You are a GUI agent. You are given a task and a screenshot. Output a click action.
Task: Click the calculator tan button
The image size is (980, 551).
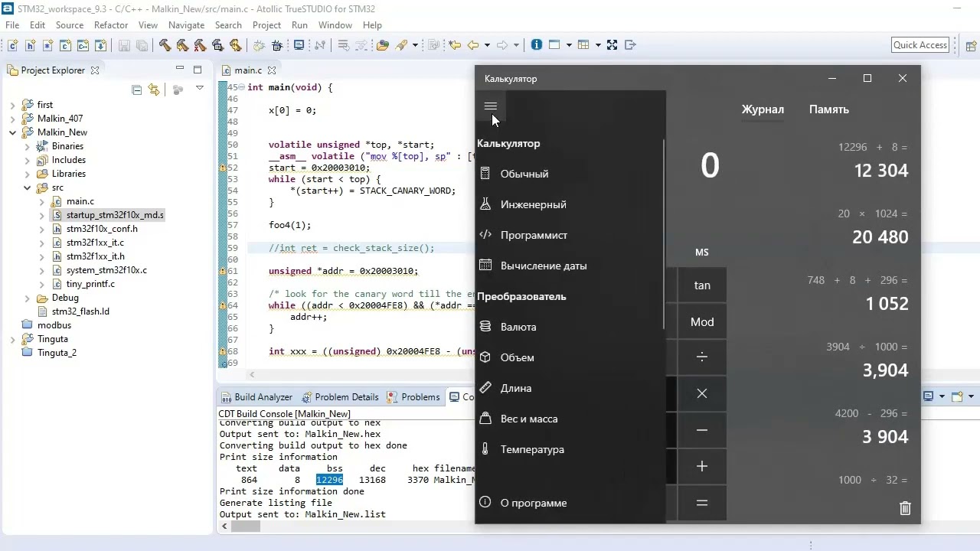tap(702, 285)
